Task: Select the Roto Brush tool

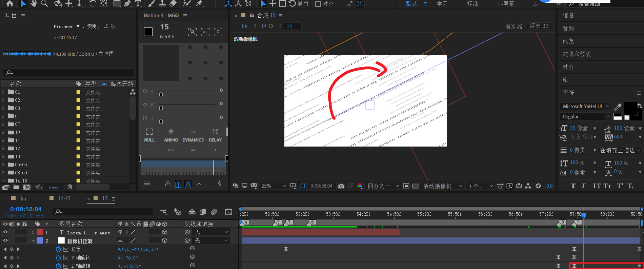Action: (186, 3)
